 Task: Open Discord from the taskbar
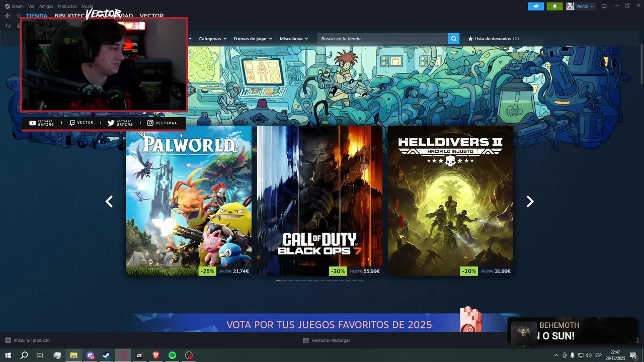tap(90, 355)
